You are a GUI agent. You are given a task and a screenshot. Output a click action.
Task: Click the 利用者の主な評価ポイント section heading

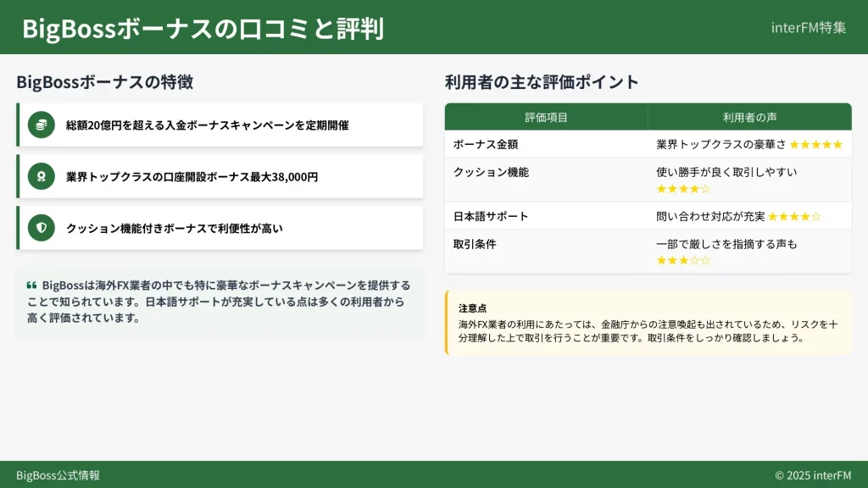tap(542, 82)
